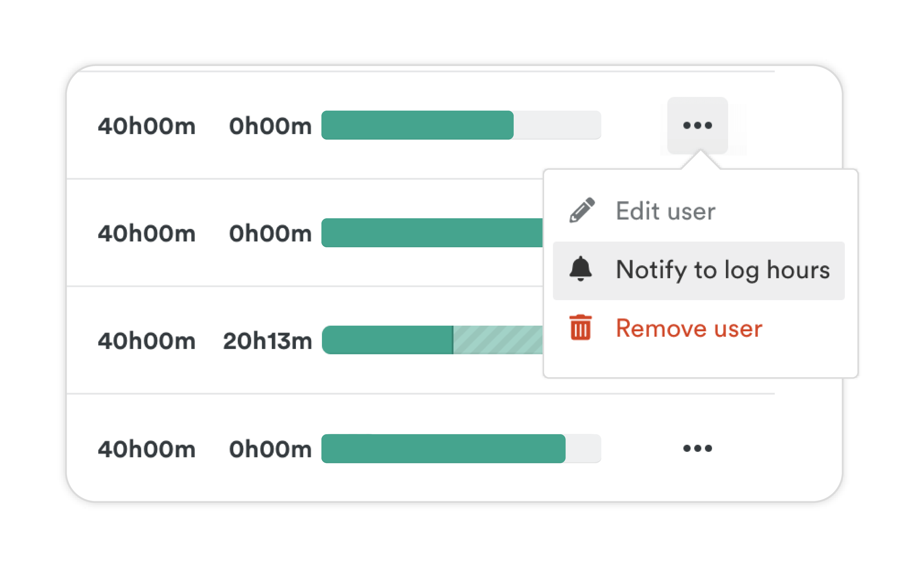
Task: Select Edit user from the menu
Action: pos(665,211)
